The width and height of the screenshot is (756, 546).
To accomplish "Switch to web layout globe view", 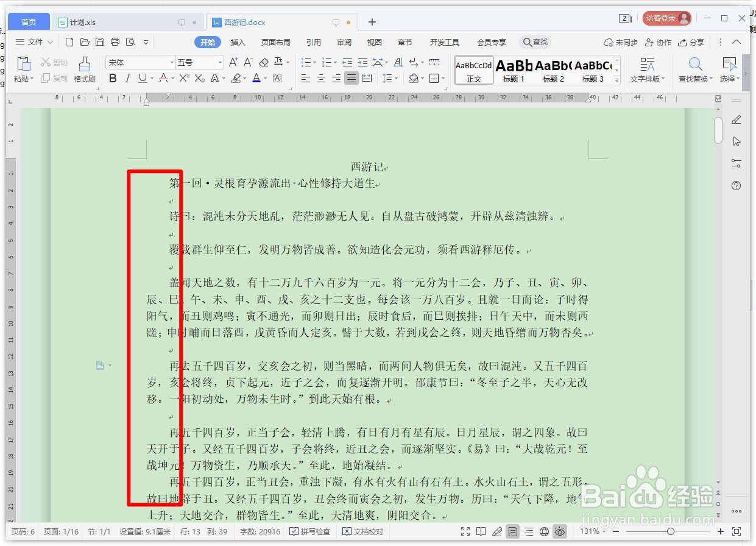I will pos(544,532).
